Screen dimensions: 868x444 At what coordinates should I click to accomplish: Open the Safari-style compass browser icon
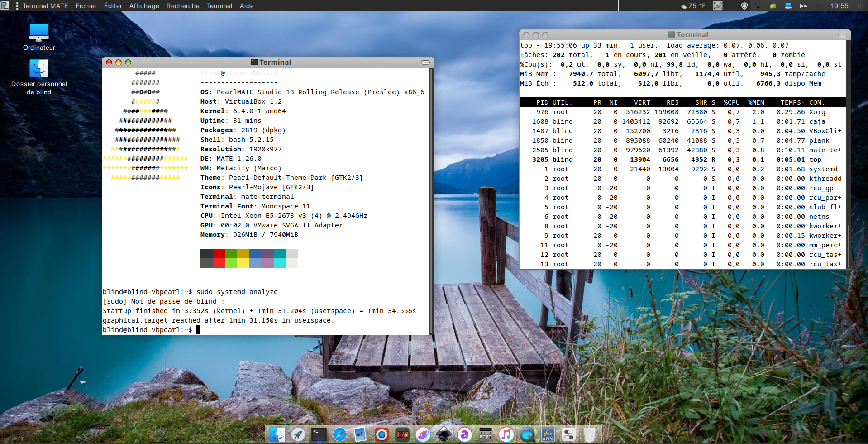pyautogui.click(x=339, y=434)
